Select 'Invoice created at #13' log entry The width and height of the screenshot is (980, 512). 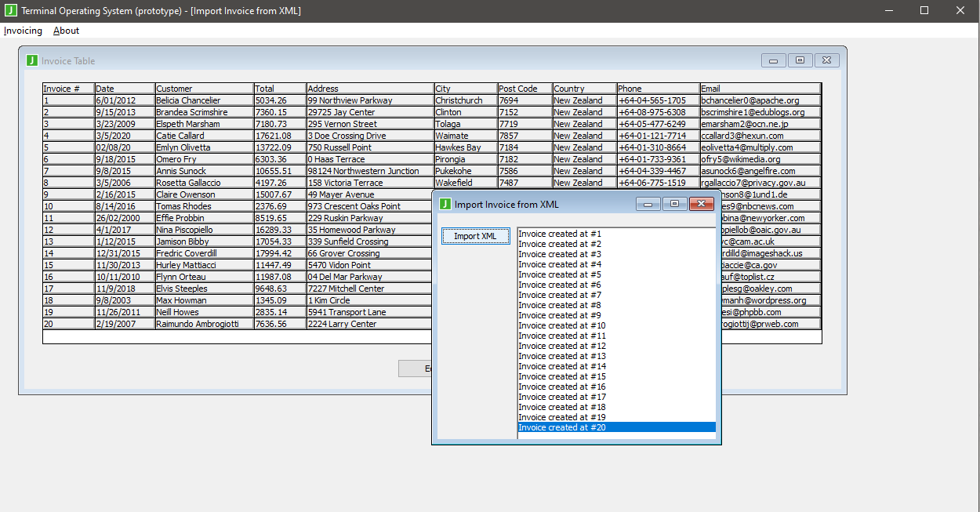click(x=617, y=356)
